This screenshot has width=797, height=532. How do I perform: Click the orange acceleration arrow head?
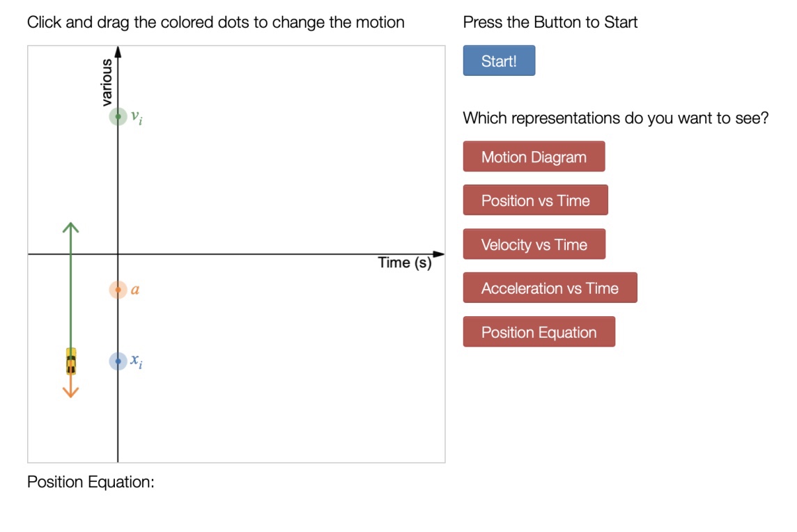pos(70,393)
